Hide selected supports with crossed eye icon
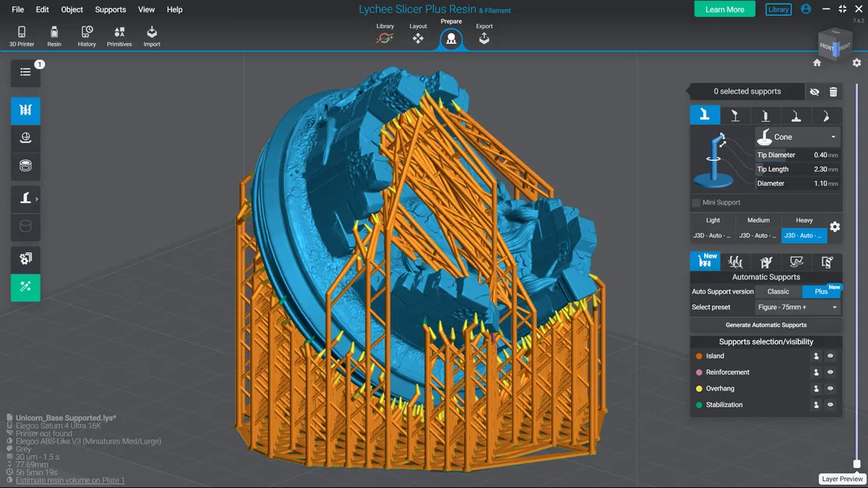This screenshot has height=488, width=868. (x=814, y=92)
